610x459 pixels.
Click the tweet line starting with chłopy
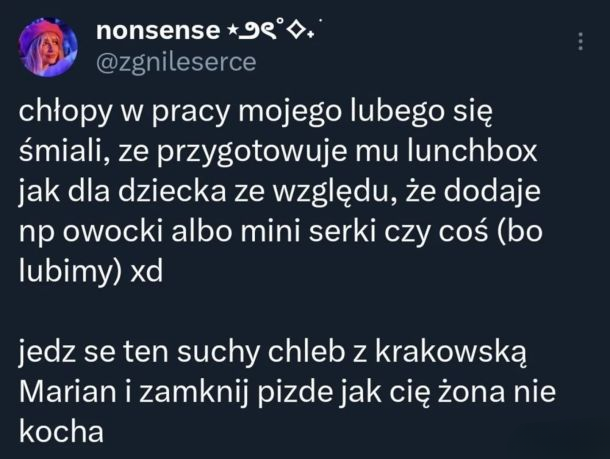256,113
